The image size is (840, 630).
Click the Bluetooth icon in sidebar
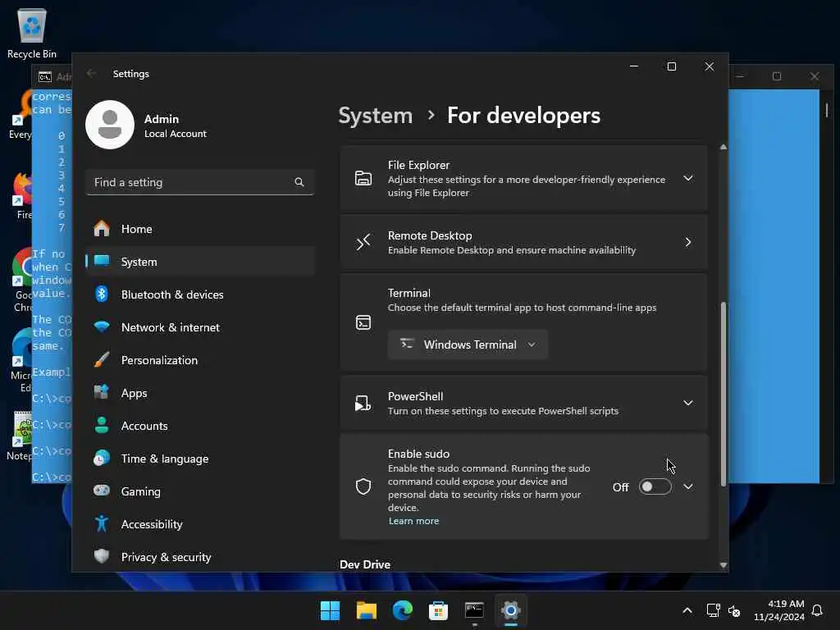[102, 294]
